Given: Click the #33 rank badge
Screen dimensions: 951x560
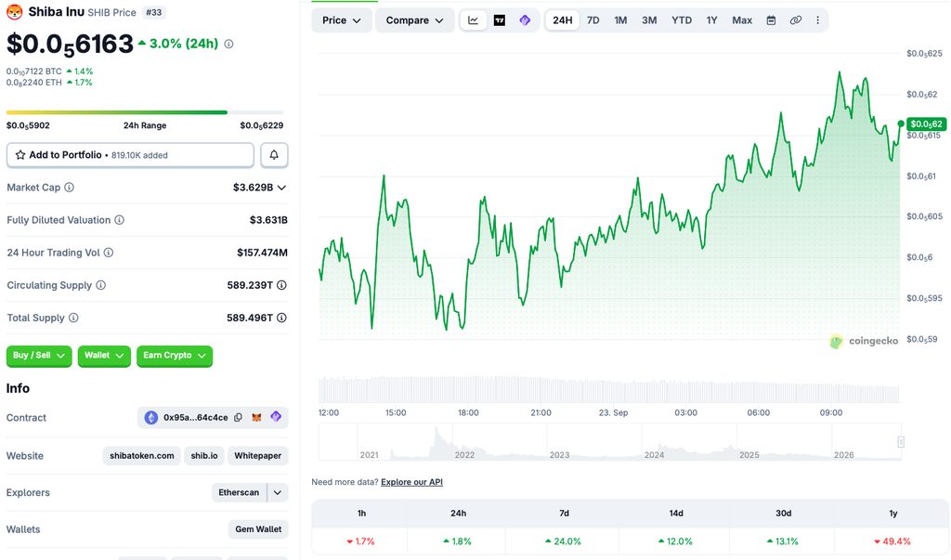Looking at the screenshot, I should pos(154,12).
